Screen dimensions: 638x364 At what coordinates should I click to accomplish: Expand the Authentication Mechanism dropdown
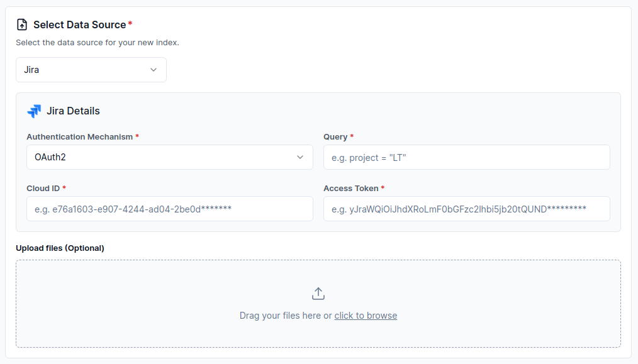pyautogui.click(x=169, y=157)
